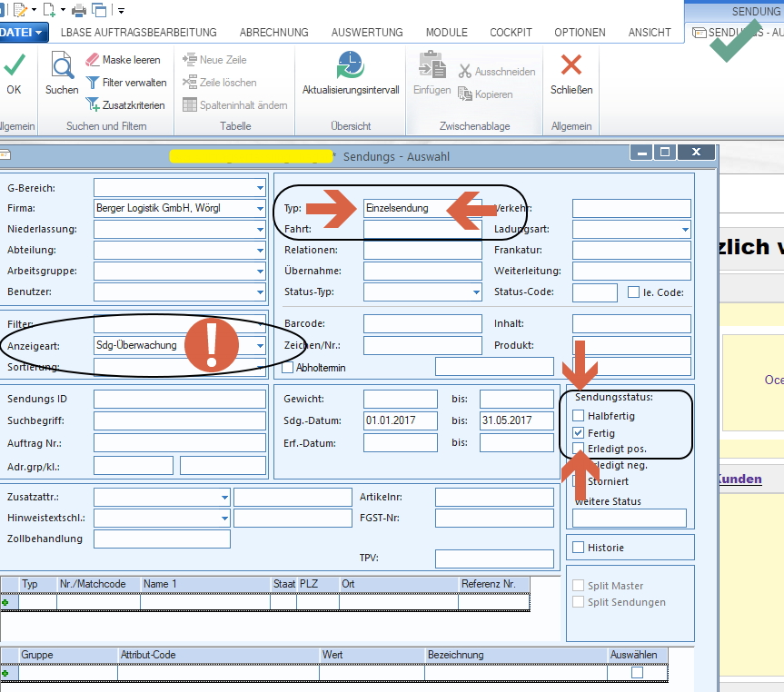Click the Suchbegriff input field
Viewport: 784px width, 692px height.
(180, 421)
